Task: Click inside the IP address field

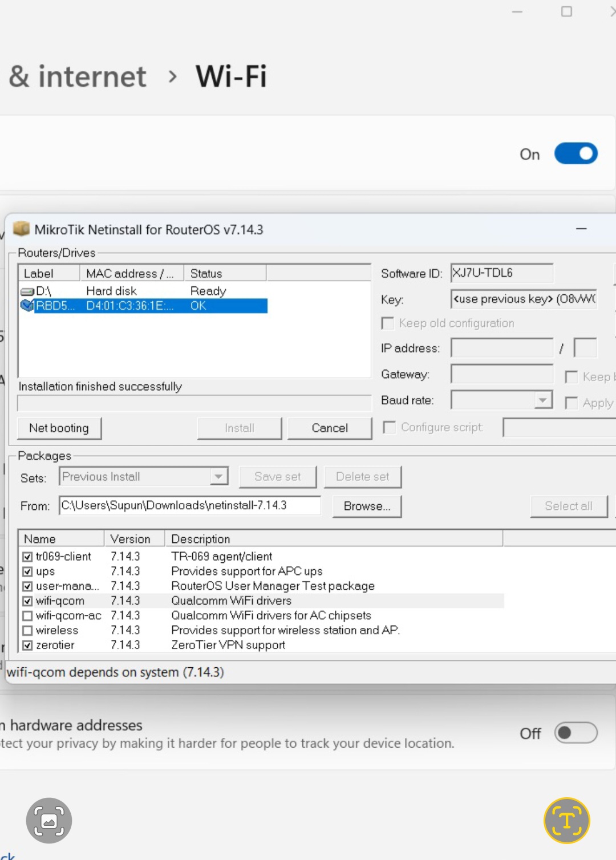Action: (501, 348)
